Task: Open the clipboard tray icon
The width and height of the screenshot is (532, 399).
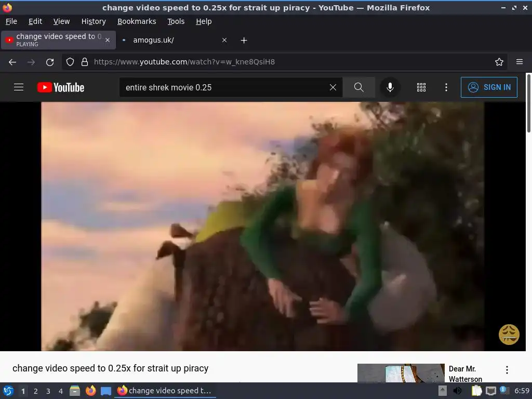Action: (x=477, y=391)
